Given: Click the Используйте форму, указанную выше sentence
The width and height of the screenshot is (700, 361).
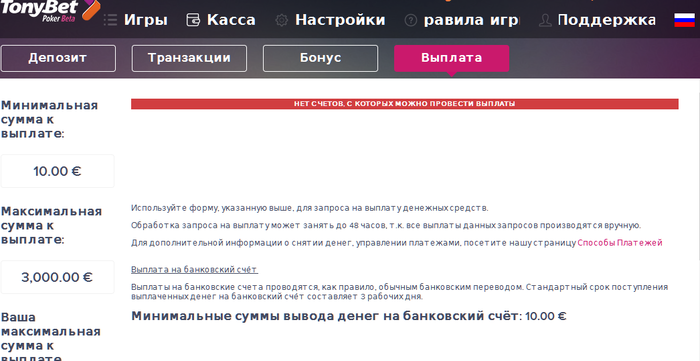Looking at the screenshot, I should (310, 208).
